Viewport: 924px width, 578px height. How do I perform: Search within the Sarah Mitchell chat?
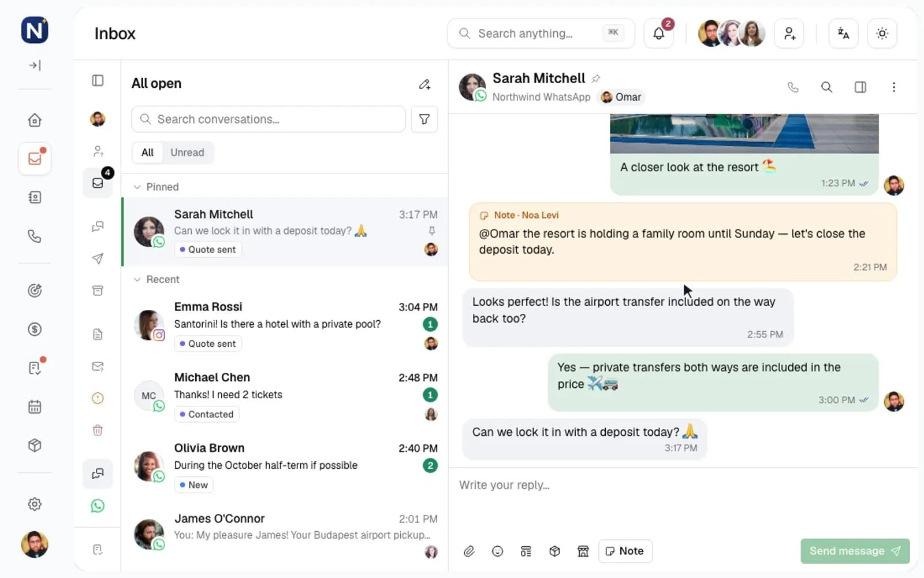[826, 87]
